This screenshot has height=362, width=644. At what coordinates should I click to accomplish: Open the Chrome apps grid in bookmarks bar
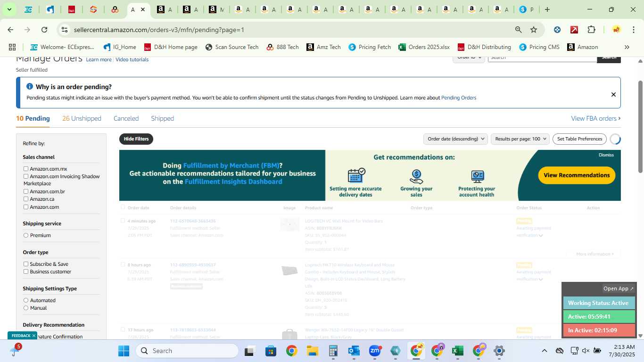(x=12, y=47)
